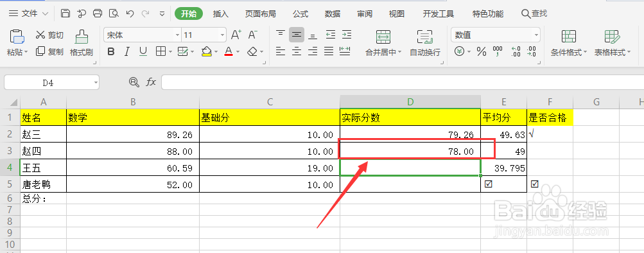
Task: Click the distributed alignment icon
Action: click(345, 51)
